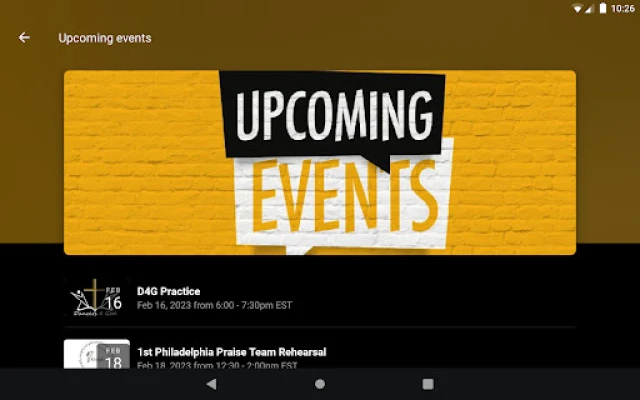Tap the cellular signal icon
The height and width of the screenshot is (400, 640).
point(589,8)
